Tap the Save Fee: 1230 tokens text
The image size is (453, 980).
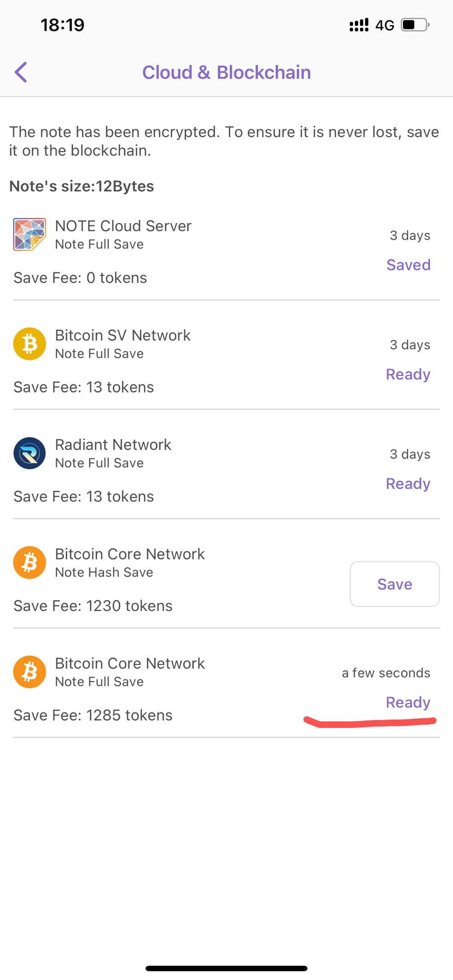click(93, 606)
